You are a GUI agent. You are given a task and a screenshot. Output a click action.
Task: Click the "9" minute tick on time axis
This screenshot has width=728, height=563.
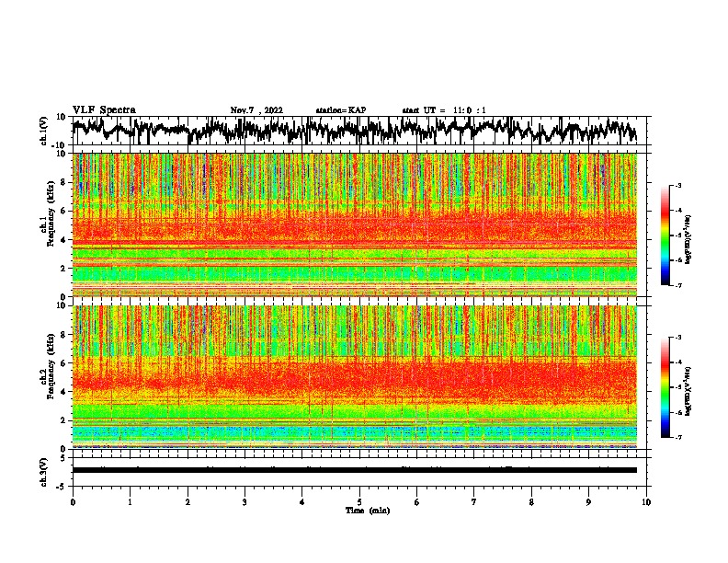click(x=588, y=502)
